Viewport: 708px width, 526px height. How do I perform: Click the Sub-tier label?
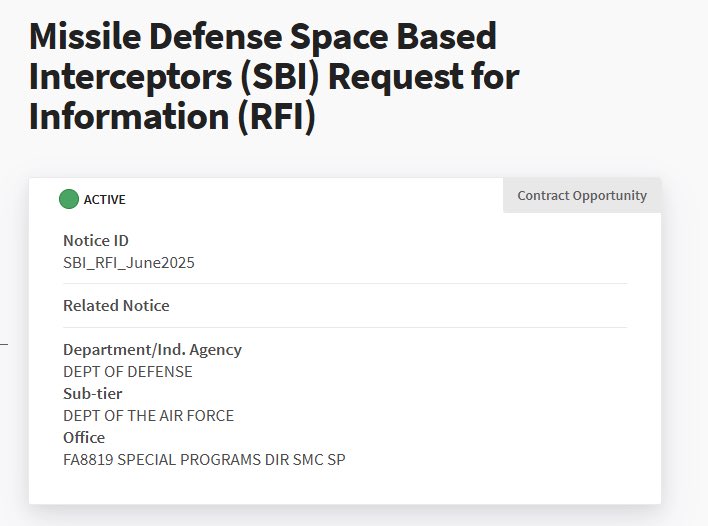click(x=92, y=394)
